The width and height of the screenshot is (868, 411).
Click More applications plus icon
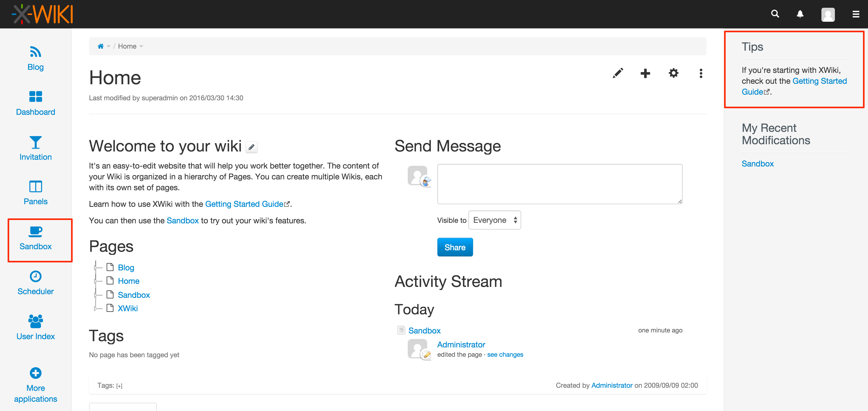click(x=35, y=373)
